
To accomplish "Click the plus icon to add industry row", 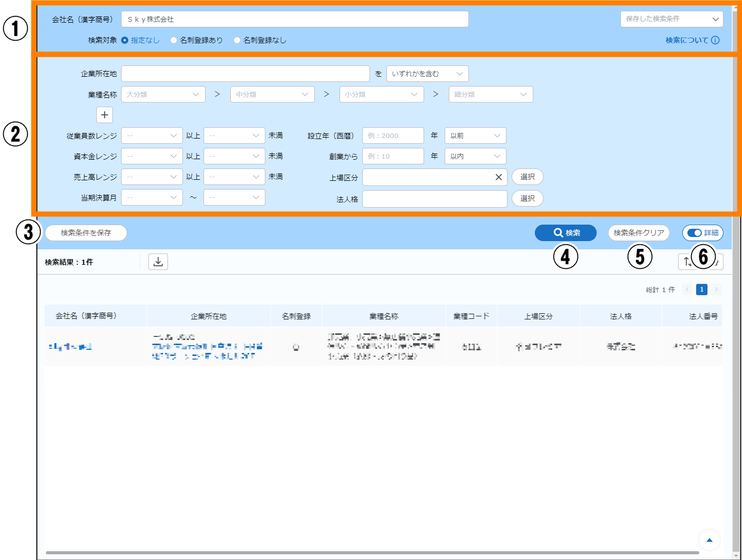I will coord(105,115).
